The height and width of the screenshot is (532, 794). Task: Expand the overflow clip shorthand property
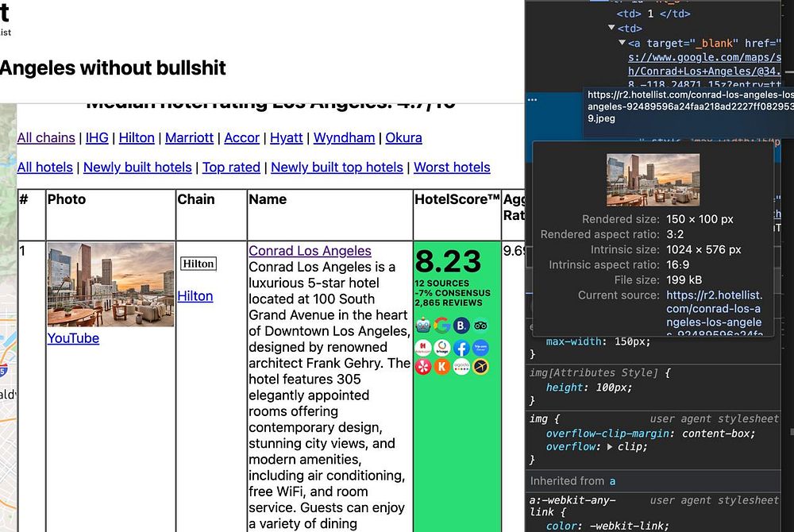pos(610,447)
